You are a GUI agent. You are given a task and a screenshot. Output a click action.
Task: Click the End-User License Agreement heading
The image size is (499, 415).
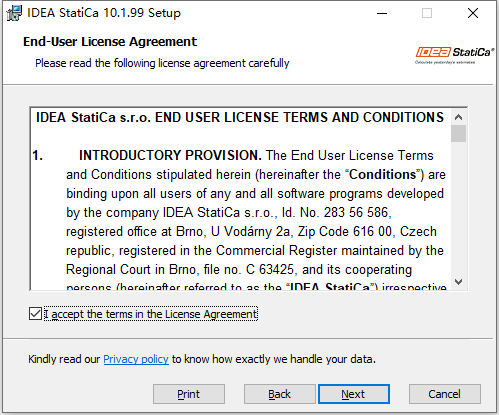(x=110, y=42)
